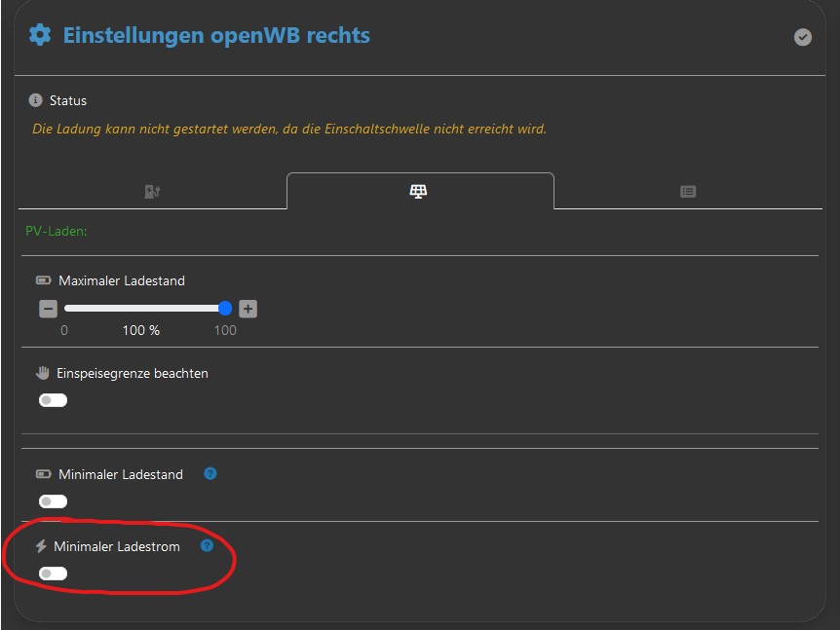Click the Einspeisegrenze beachten label
840x630 pixels.
point(133,373)
